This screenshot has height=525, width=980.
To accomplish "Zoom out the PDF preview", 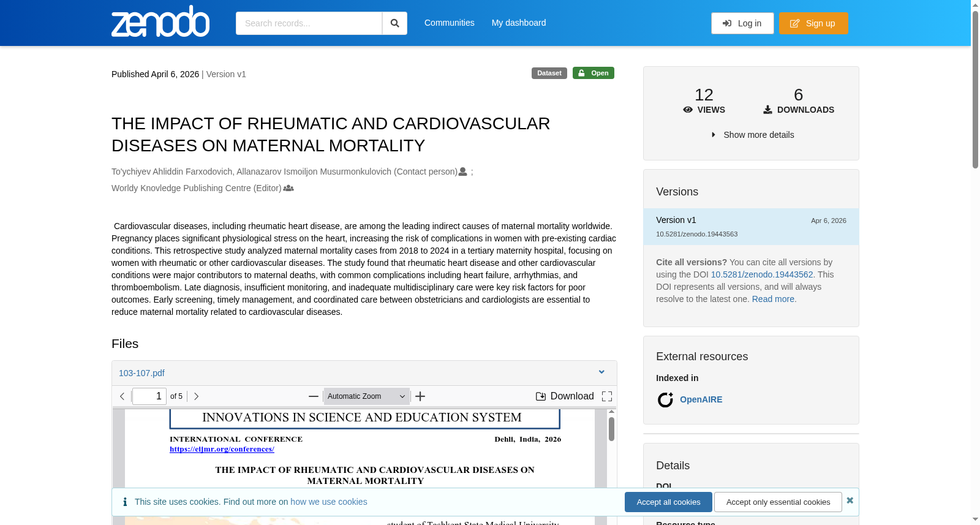I will (314, 396).
